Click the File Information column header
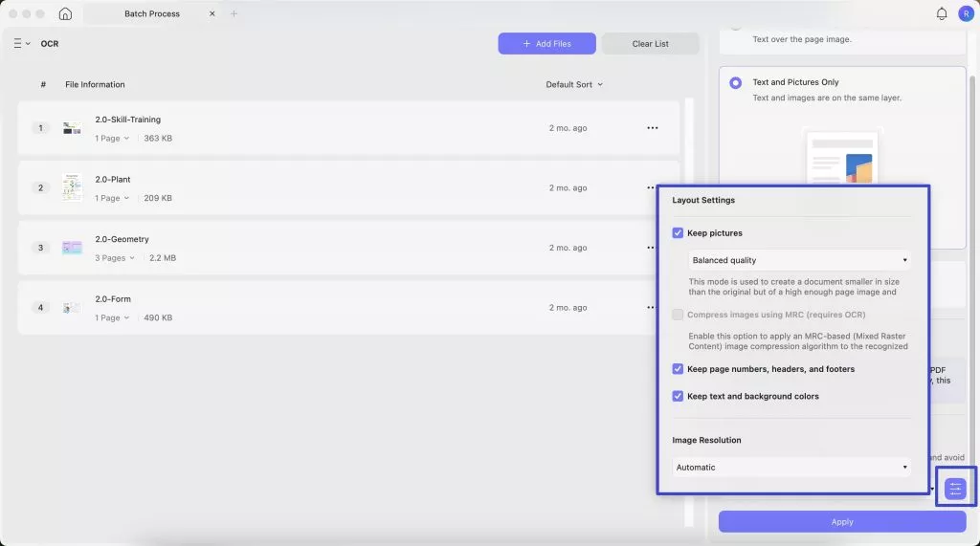 (x=95, y=84)
